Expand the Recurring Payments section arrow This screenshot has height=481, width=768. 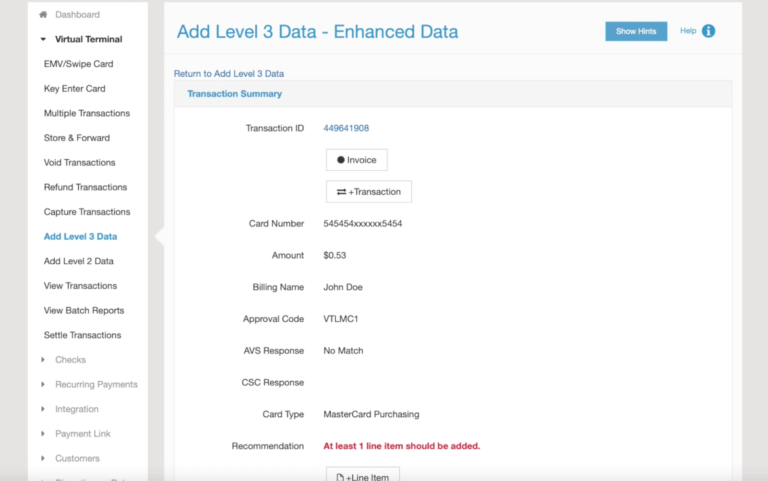[43, 384]
